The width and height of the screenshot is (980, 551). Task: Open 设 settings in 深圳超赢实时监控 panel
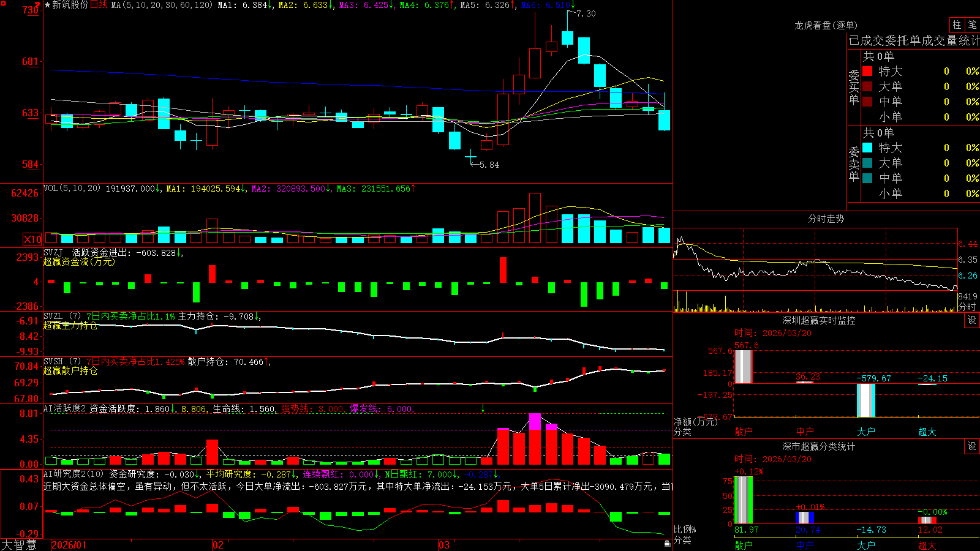tap(972, 320)
